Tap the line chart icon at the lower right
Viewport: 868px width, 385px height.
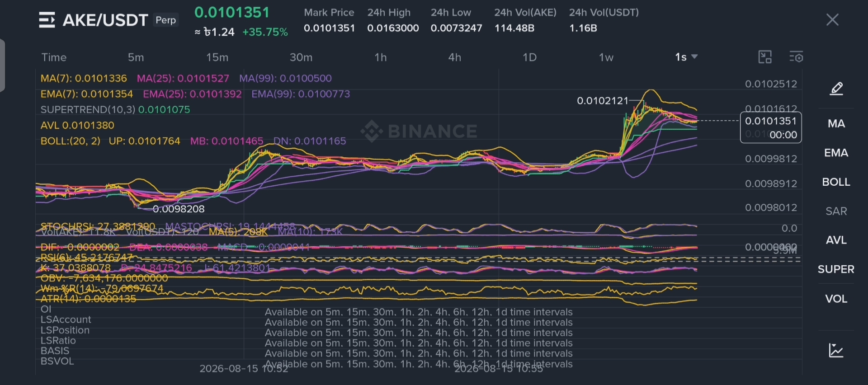[x=836, y=350]
